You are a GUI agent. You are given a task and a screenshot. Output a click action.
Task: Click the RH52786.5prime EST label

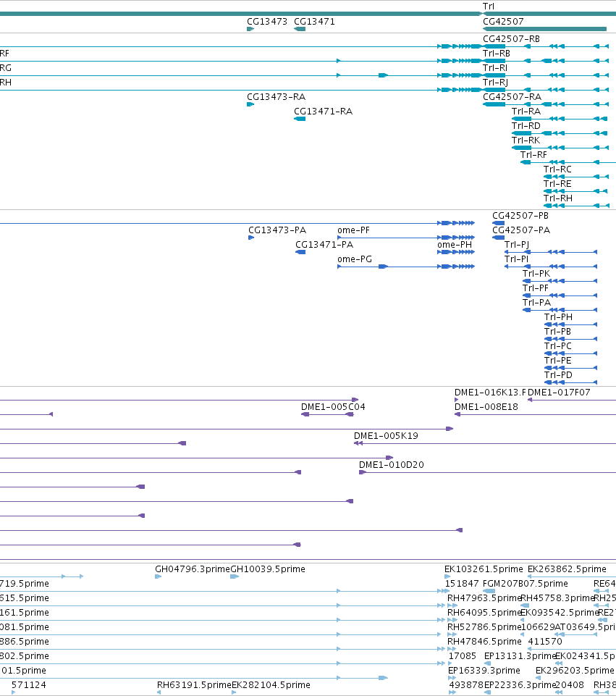point(484,627)
